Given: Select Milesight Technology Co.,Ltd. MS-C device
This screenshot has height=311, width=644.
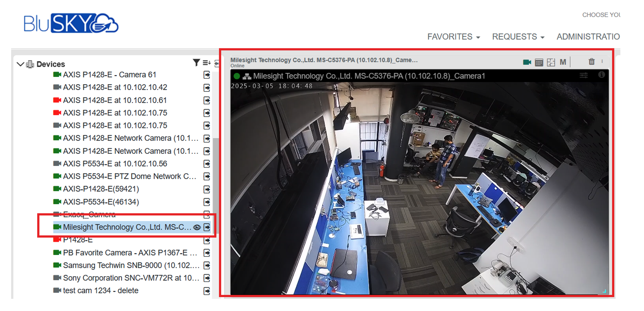Looking at the screenshot, I should click(x=127, y=227).
